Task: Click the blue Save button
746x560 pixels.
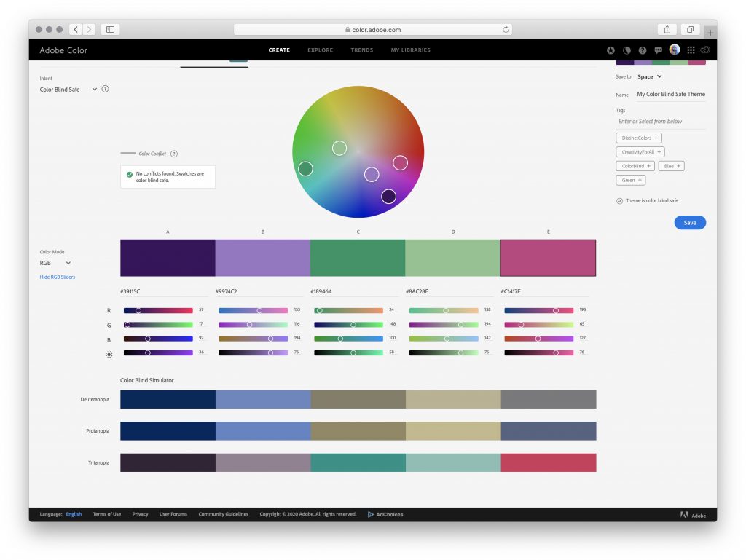Action: tap(690, 223)
